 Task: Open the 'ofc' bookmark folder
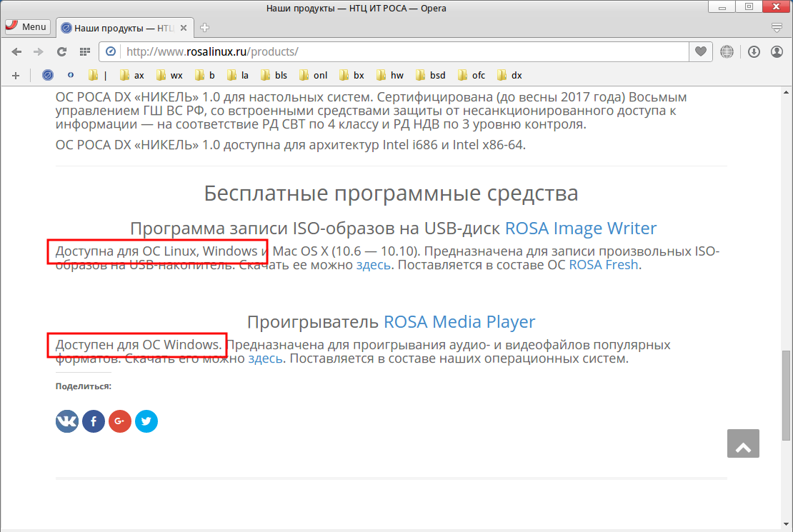pyautogui.click(x=472, y=76)
